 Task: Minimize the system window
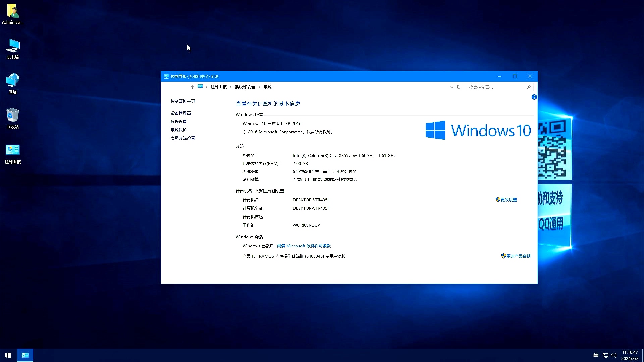click(499, 76)
